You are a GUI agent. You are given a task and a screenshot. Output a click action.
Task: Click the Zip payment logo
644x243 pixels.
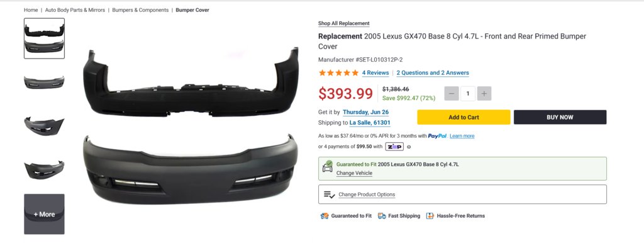pos(394,147)
